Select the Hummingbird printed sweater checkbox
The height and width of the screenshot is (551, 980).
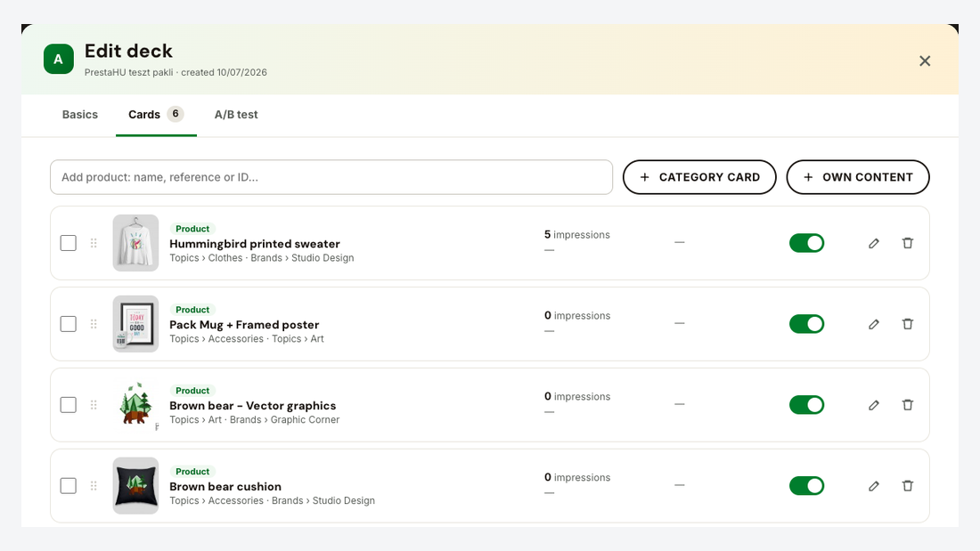(x=68, y=243)
